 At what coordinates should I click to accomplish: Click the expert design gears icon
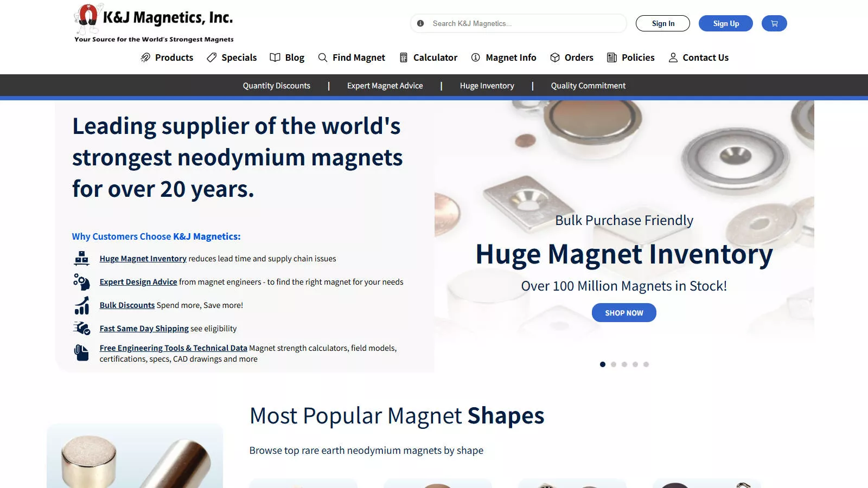coord(81,281)
